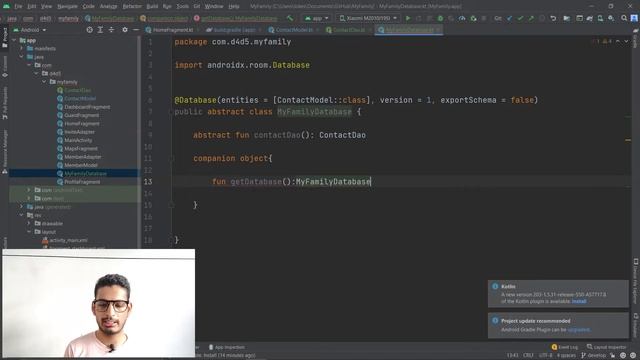Select MainActivity in project tree
The image size is (640, 360).
pyautogui.click(x=78, y=140)
